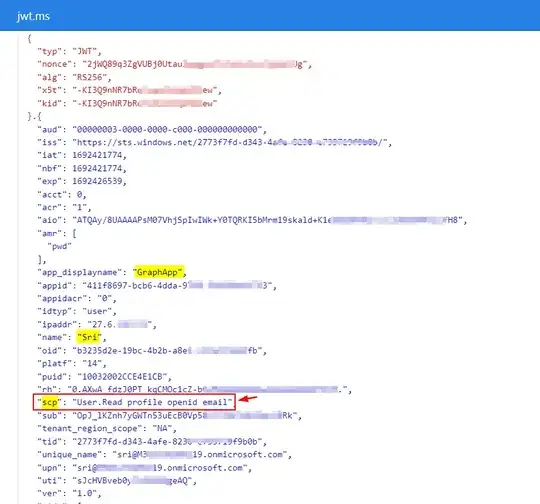Select the "unique_name" claim line
Screen dimensions: 540x504
tap(164, 455)
